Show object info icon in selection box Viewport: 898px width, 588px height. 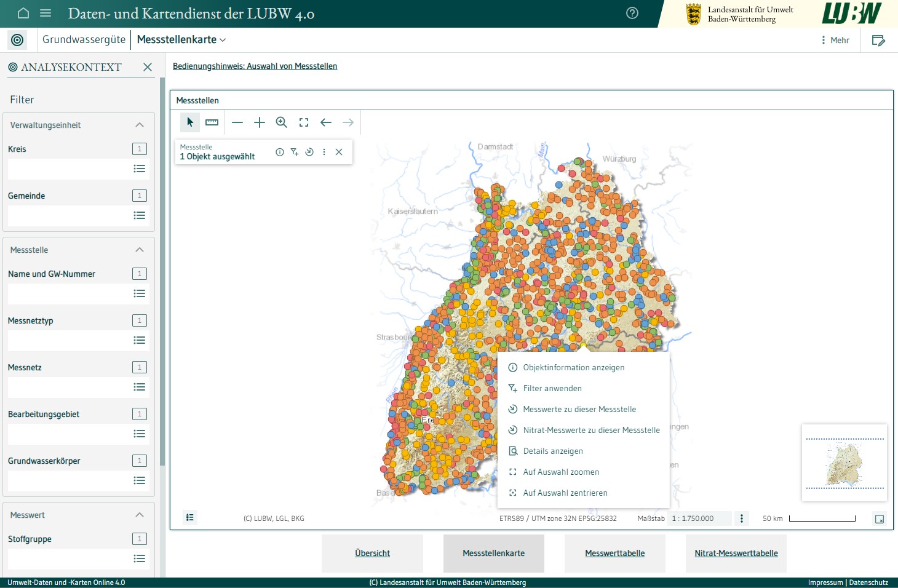coord(280,152)
